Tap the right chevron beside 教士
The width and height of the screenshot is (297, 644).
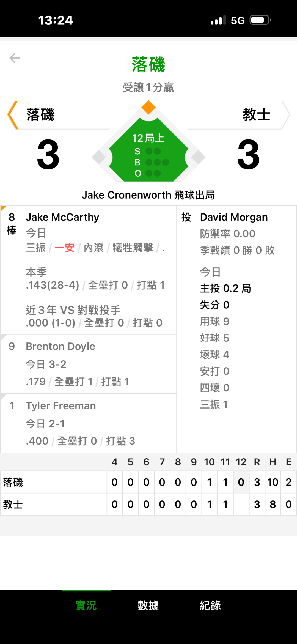point(286,115)
